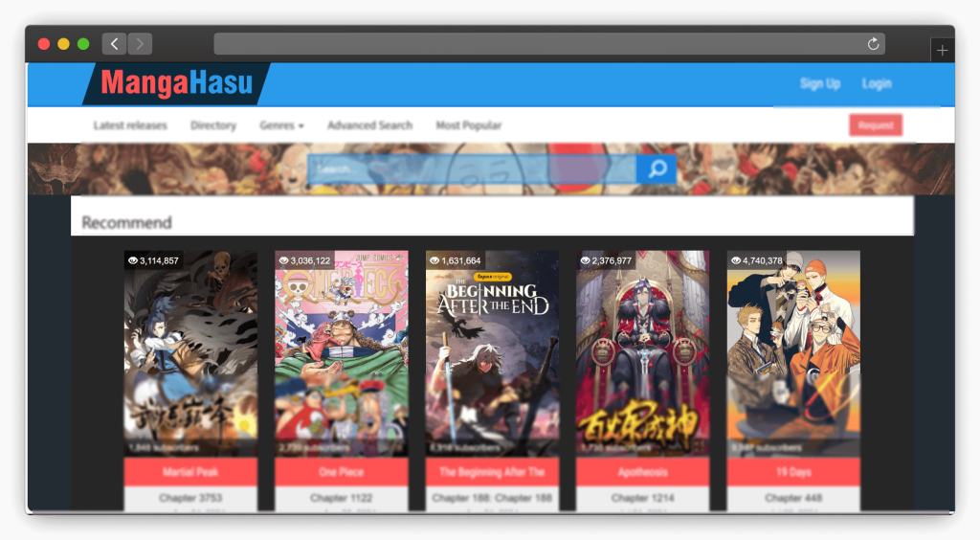This screenshot has height=540, width=980.
Task: Select One Piece cover thumbnail
Action: click(342, 353)
